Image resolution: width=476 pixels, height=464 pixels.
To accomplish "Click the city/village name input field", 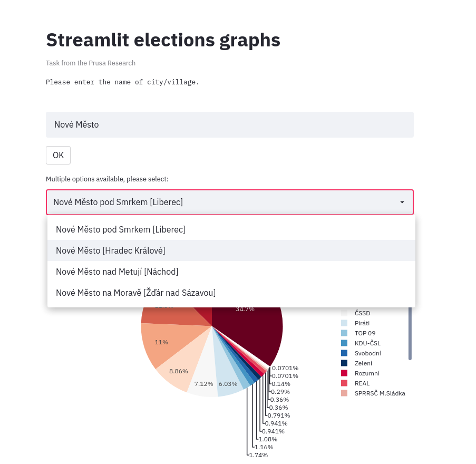I will click(x=229, y=124).
